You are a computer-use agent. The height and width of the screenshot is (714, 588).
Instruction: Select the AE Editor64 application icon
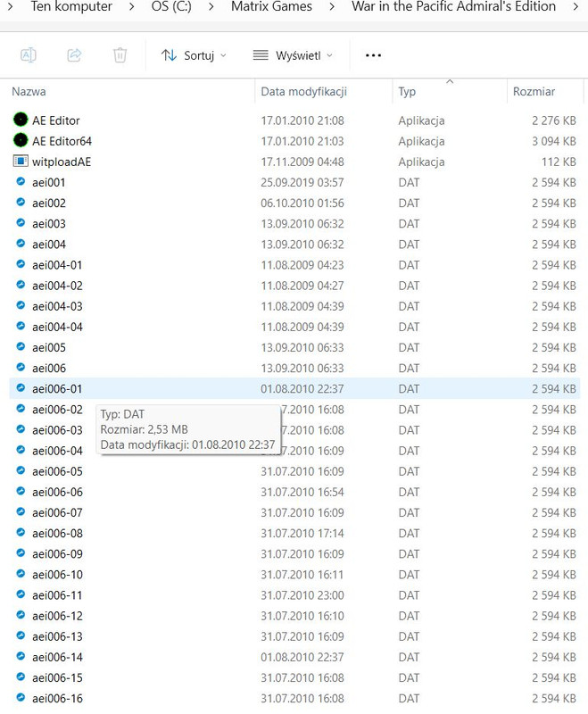(21, 140)
